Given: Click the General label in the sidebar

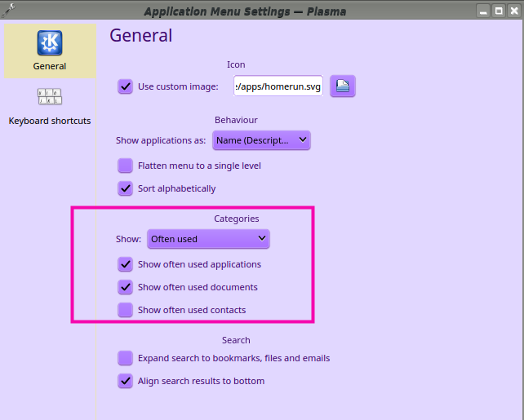Looking at the screenshot, I should [50, 66].
